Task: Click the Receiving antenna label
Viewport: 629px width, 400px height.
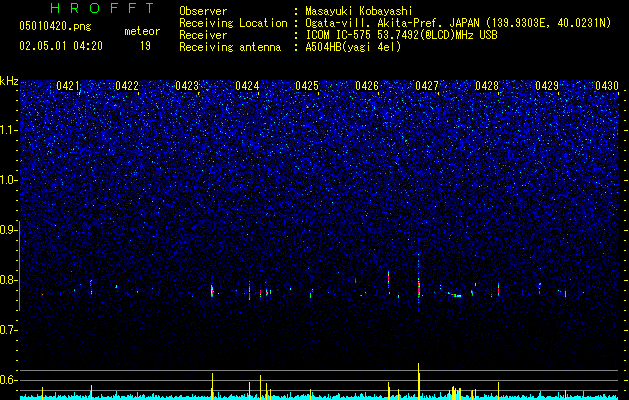Action: pyautogui.click(x=230, y=47)
